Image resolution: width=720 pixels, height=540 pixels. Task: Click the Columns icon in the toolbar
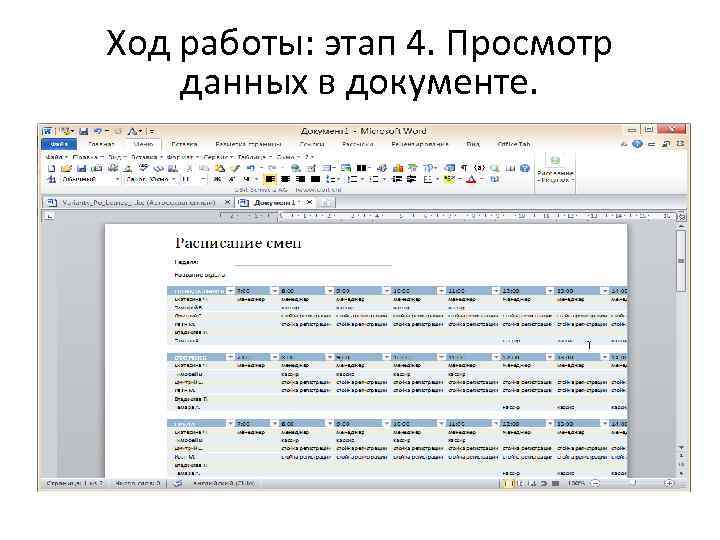pyautogui.click(x=362, y=169)
